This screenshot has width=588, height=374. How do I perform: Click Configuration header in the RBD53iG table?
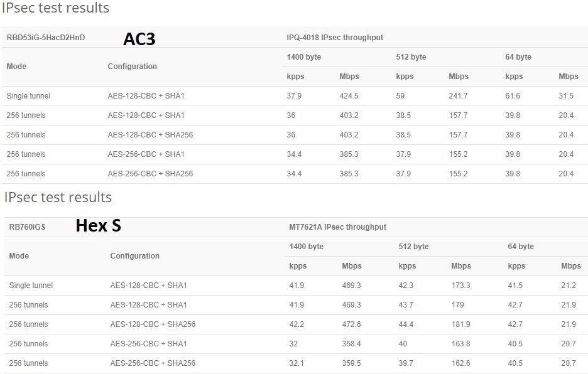click(x=133, y=67)
